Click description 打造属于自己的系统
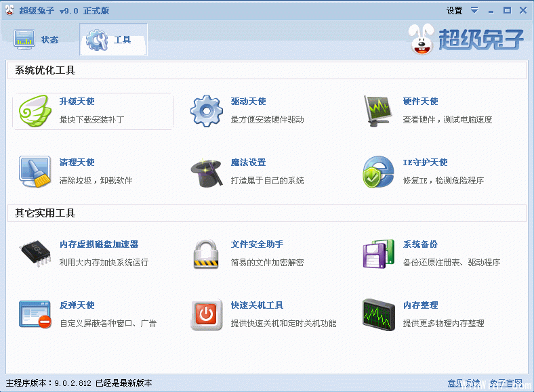Image resolution: width=534 pixels, height=392 pixels. pos(268,180)
